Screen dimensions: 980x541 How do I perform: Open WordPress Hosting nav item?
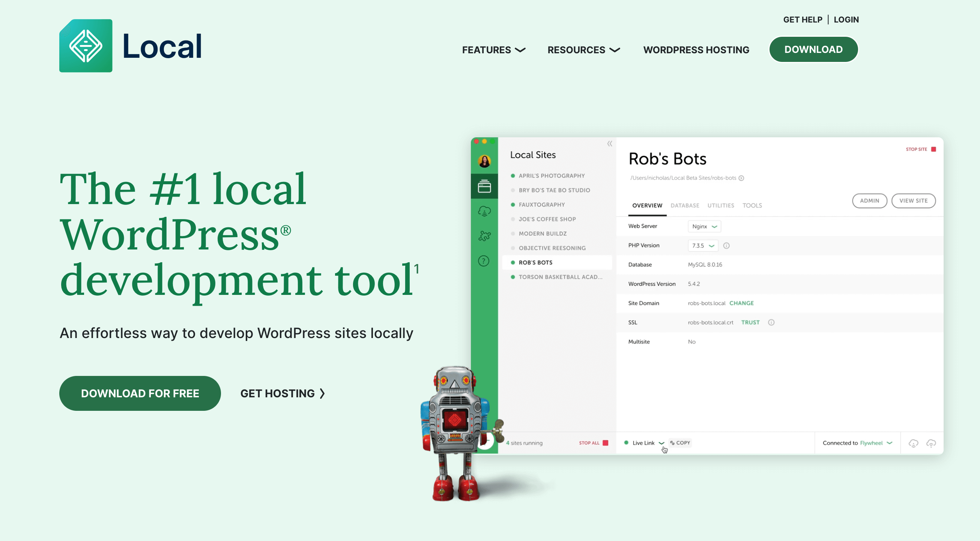pyautogui.click(x=696, y=50)
